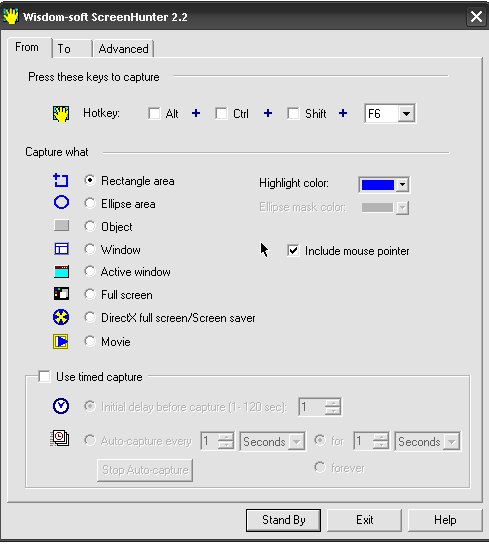Enable the Alt hotkey modifier checkbox
The width and height of the screenshot is (489, 544).
pyautogui.click(x=154, y=113)
